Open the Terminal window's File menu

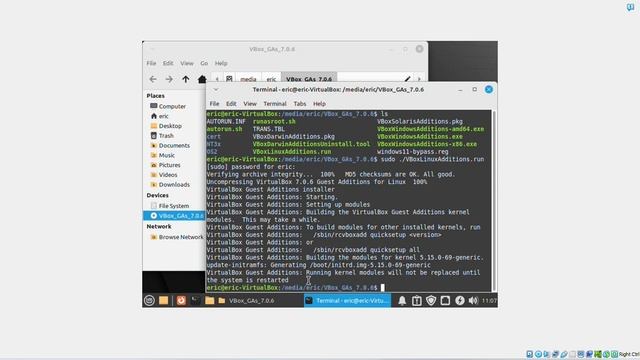click(214, 104)
